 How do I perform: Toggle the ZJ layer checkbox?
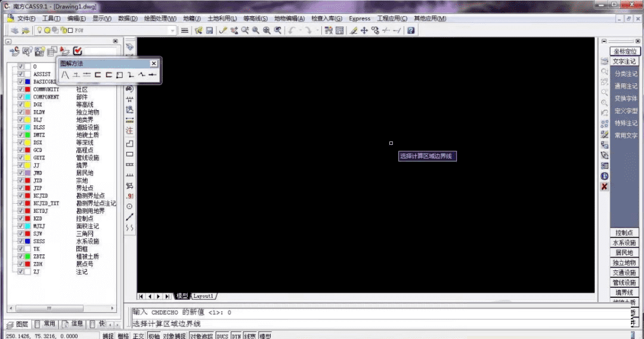[x=20, y=272]
